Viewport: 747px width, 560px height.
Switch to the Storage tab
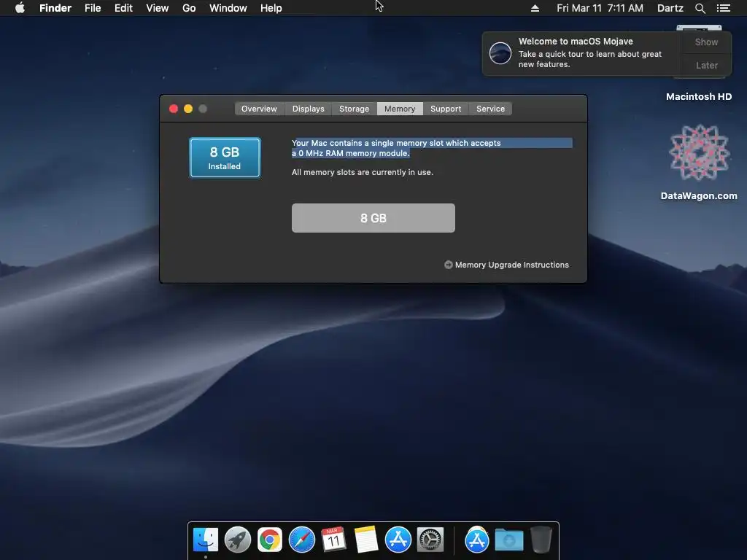pyautogui.click(x=354, y=109)
